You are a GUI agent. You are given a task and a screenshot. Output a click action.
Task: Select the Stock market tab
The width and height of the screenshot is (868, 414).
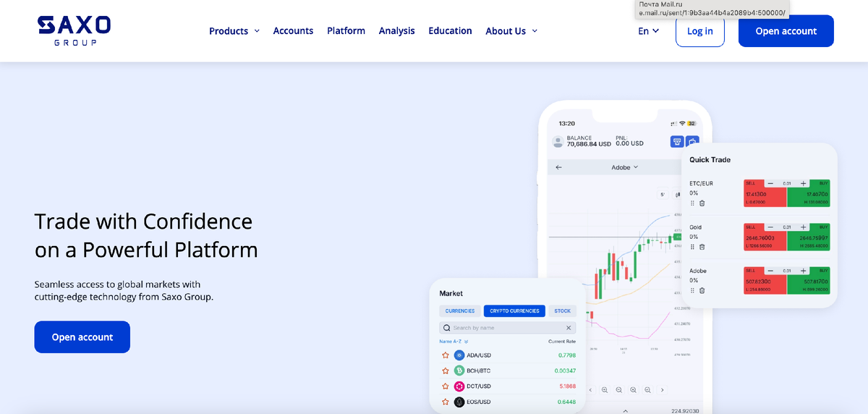tap(562, 310)
